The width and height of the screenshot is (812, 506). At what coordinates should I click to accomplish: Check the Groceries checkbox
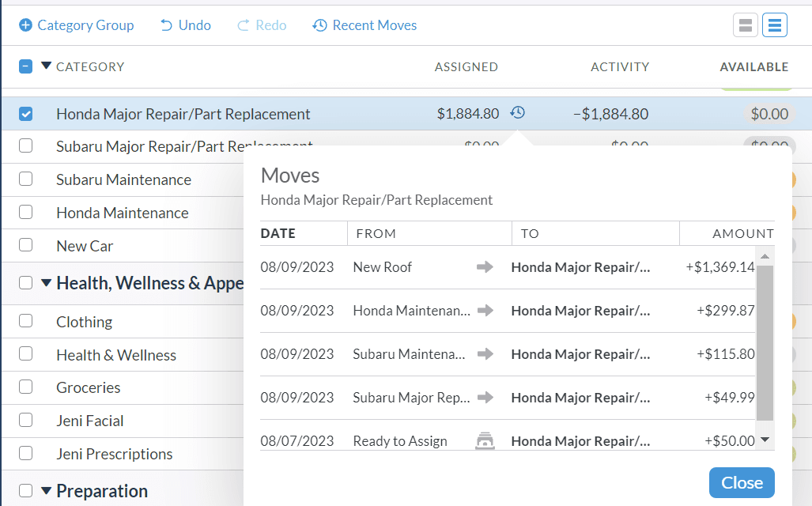point(25,387)
